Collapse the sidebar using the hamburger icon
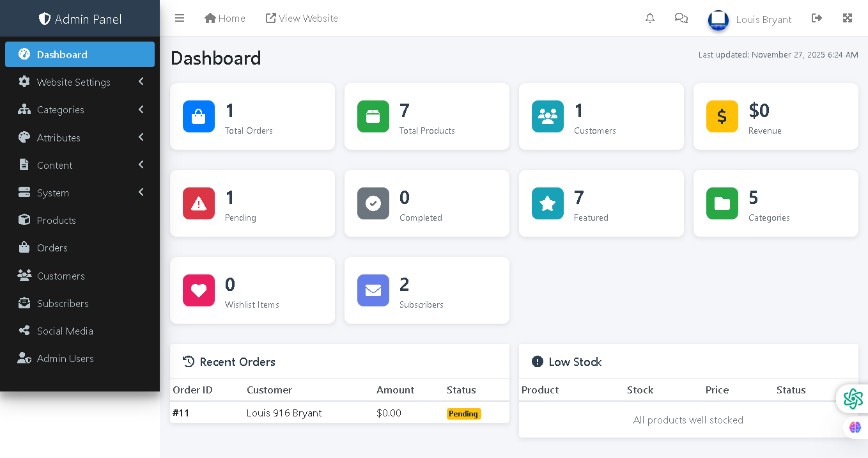The width and height of the screenshot is (868, 458). [x=180, y=18]
